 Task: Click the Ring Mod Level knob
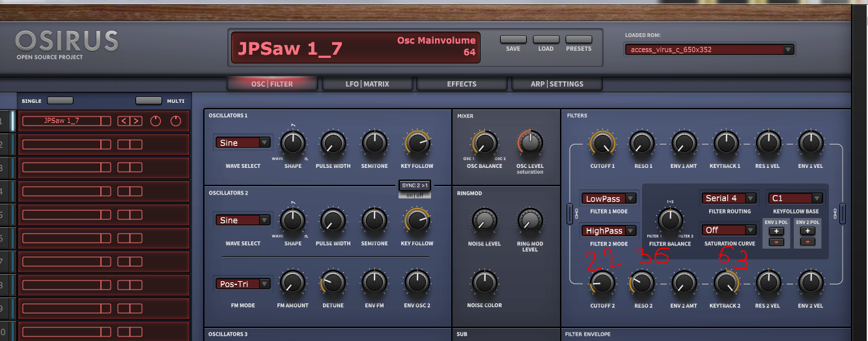pyautogui.click(x=529, y=221)
